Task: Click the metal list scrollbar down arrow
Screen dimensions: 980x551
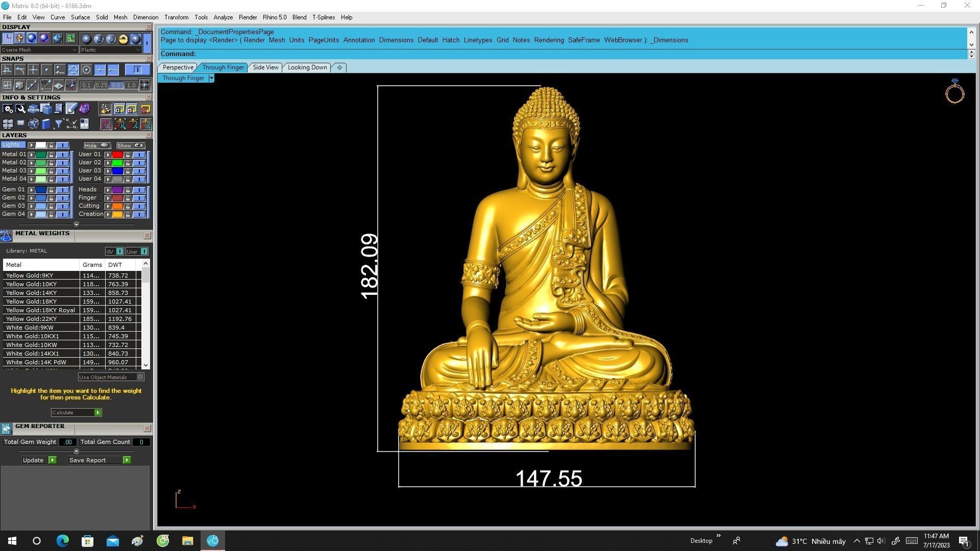Action: pos(146,365)
